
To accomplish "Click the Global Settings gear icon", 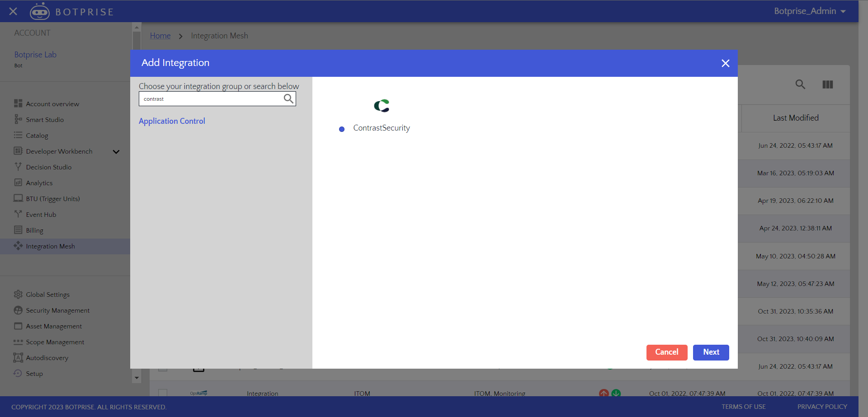I will [18, 294].
